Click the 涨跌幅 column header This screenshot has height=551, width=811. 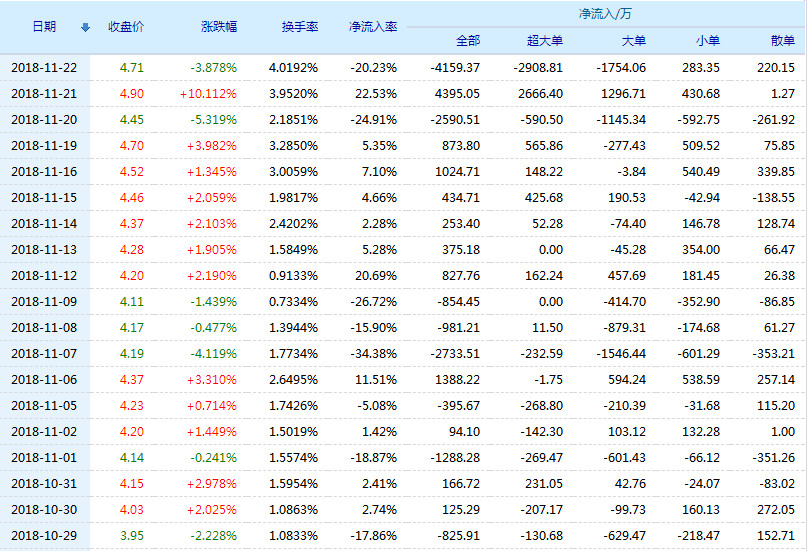[219, 27]
